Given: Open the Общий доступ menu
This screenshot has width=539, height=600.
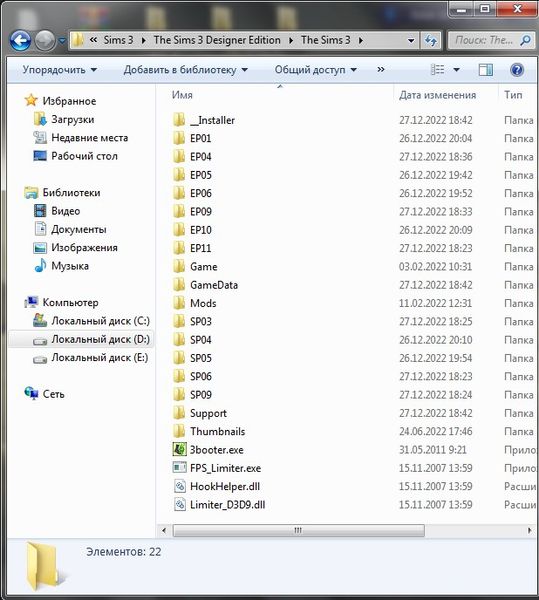Looking at the screenshot, I should click(x=316, y=70).
